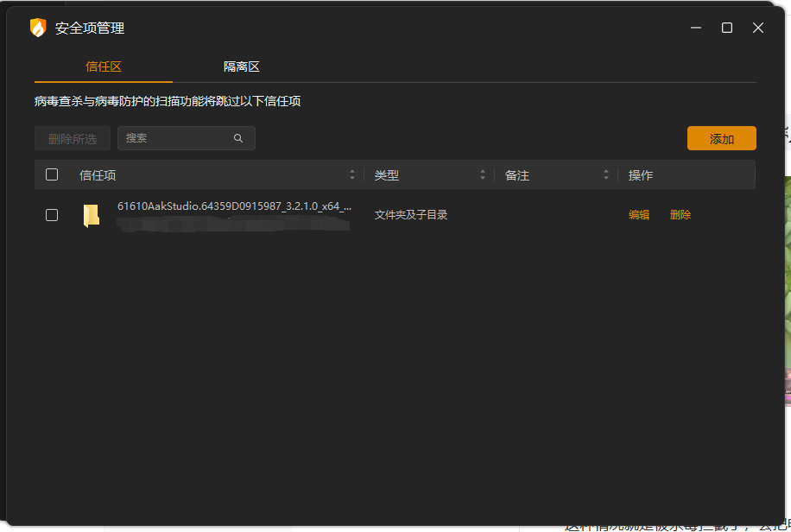
Task: Close the 安全项管理 window
Action: tap(758, 28)
